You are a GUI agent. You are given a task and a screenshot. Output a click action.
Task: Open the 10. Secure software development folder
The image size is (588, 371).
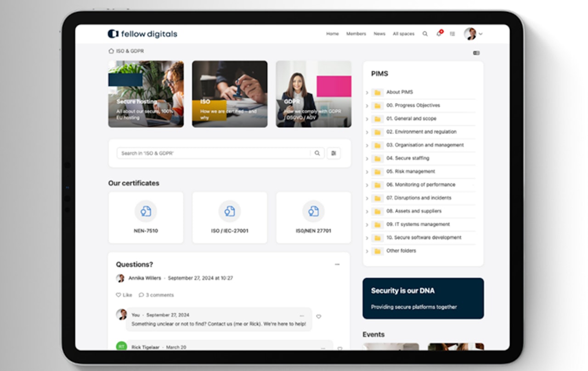[424, 238]
